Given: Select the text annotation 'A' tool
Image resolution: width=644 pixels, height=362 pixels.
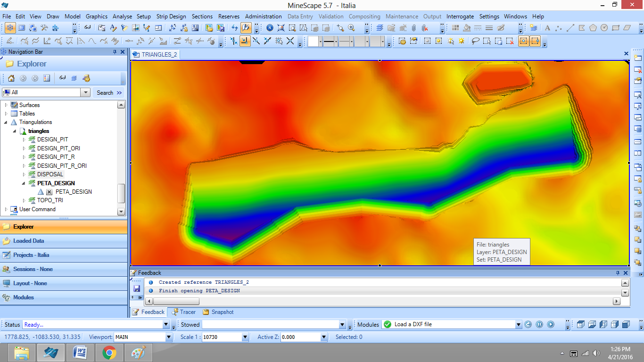Looking at the screenshot, I should point(547,28).
